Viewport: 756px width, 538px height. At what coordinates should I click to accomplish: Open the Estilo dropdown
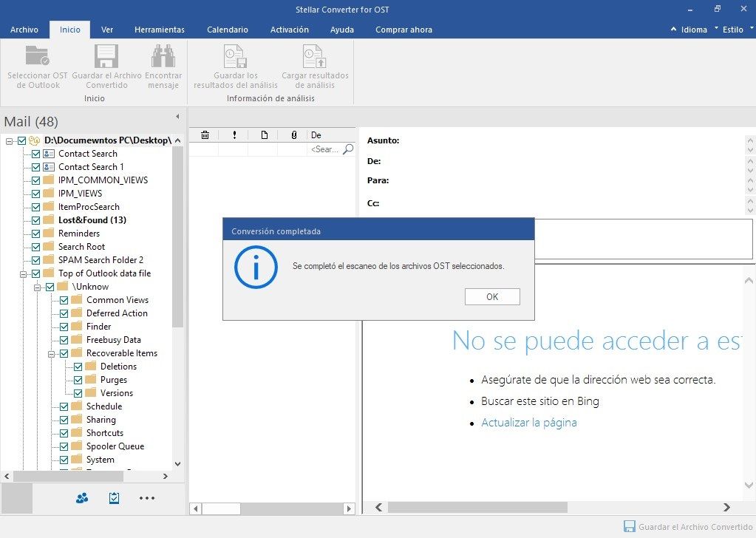pyautogui.click(x=733, y=30)
